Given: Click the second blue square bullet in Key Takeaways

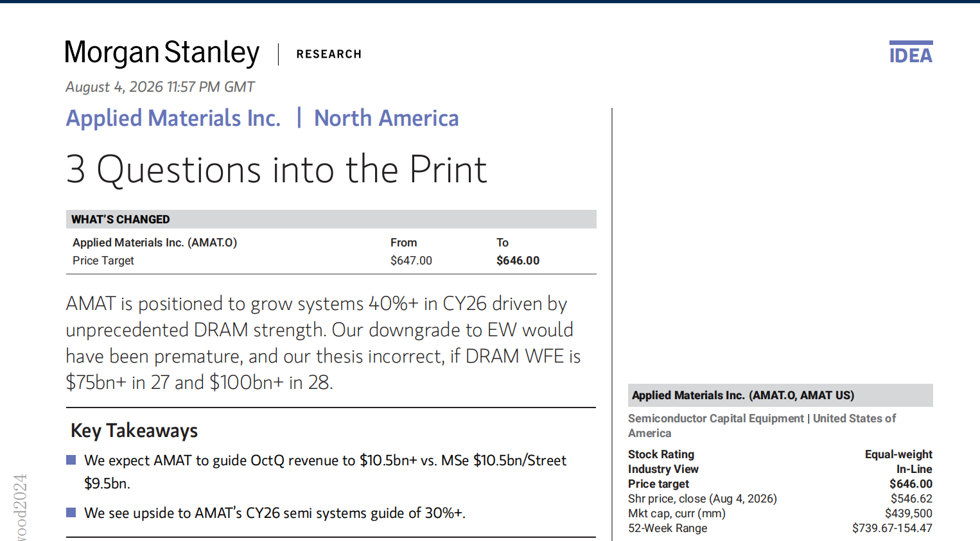Looking at the screenshot, I should (71, 512).
